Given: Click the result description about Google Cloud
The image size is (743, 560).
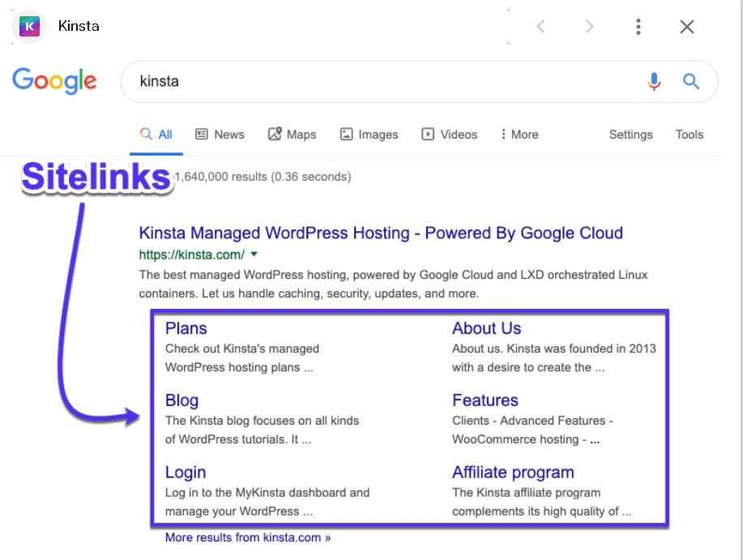Looking at the screenshot, I should 393,284.
